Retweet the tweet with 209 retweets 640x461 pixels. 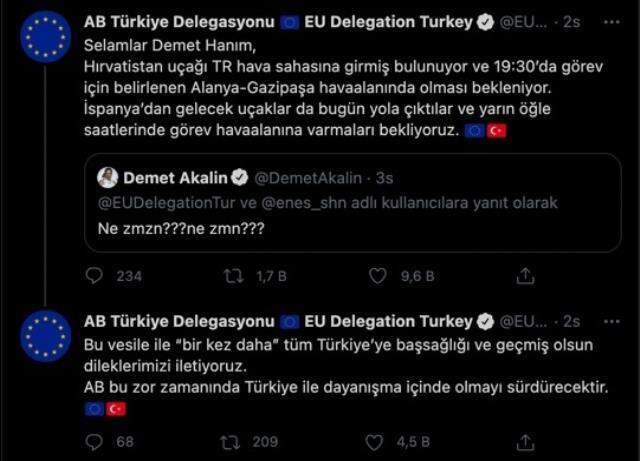coord(232,440)
